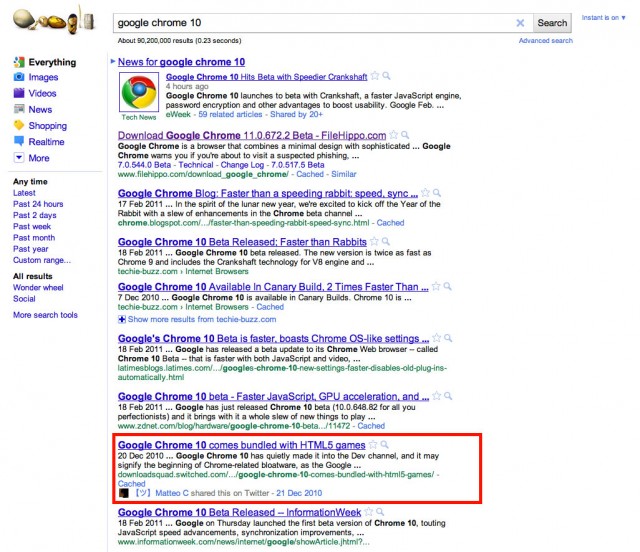This screenshot has width=640, height=552.
Task: Star the HTML5 games result
Action: pyautogui.click(x=373, y=444)
